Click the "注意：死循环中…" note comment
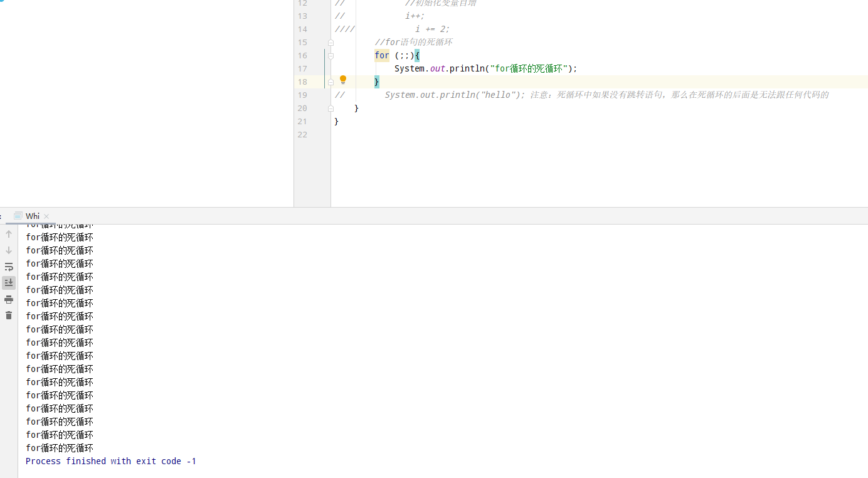868x478 pixels. pos(680,95)
